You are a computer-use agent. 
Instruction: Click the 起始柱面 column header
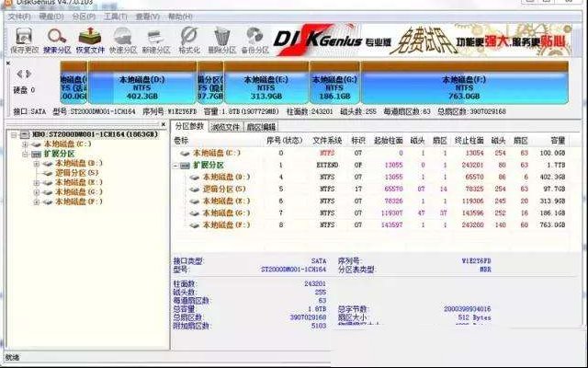pos(388,141)
